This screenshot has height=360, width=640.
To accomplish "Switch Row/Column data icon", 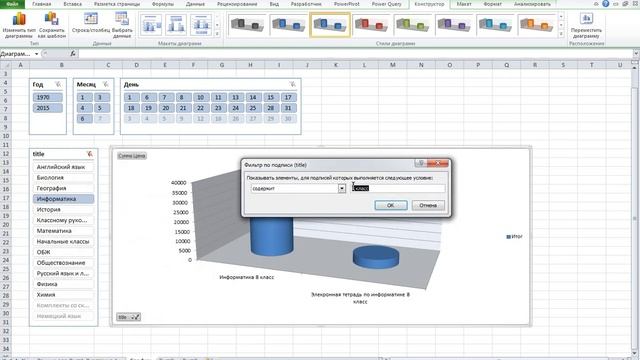I will [91, 19].
